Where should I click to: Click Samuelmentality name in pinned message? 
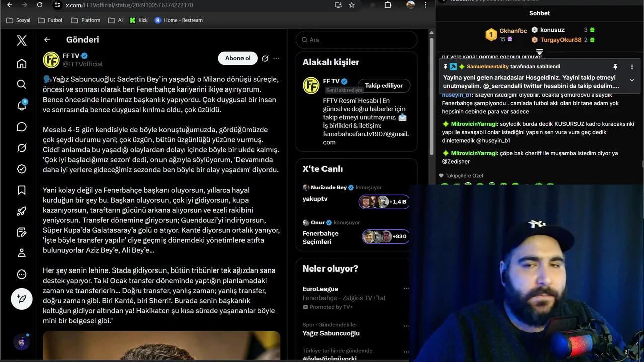click(488, 67)
